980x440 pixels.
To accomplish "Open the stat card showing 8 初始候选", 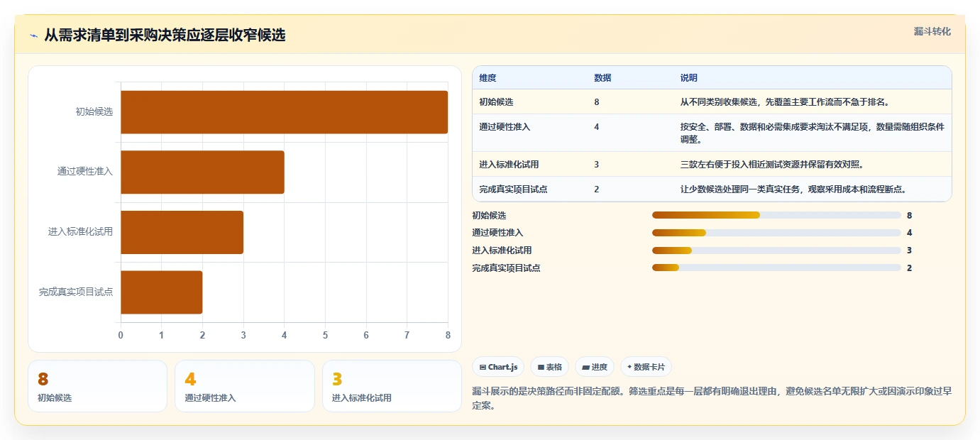I will coord(97,386).
